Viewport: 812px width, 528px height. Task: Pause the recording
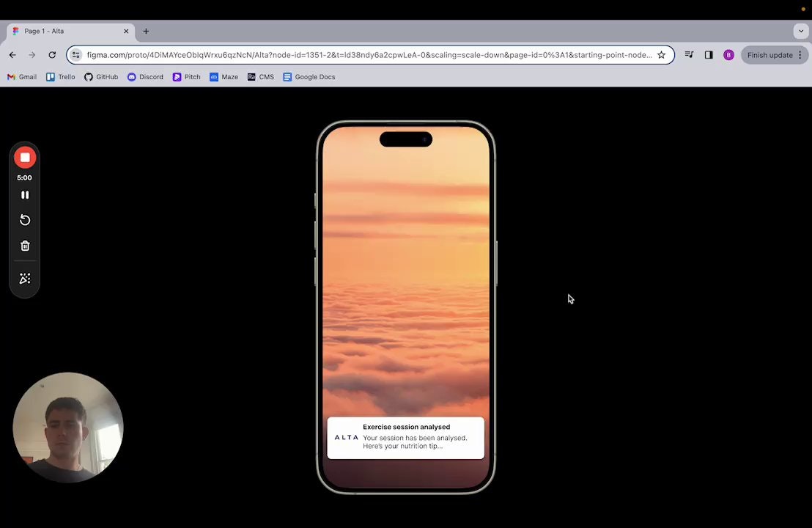pyautogui.click(x=25, y=195)
